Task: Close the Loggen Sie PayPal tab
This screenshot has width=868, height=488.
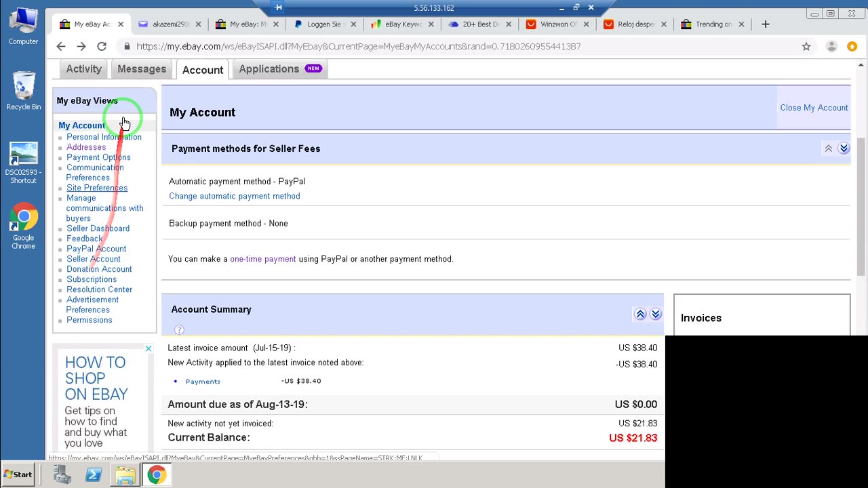Action: point(353,24)
